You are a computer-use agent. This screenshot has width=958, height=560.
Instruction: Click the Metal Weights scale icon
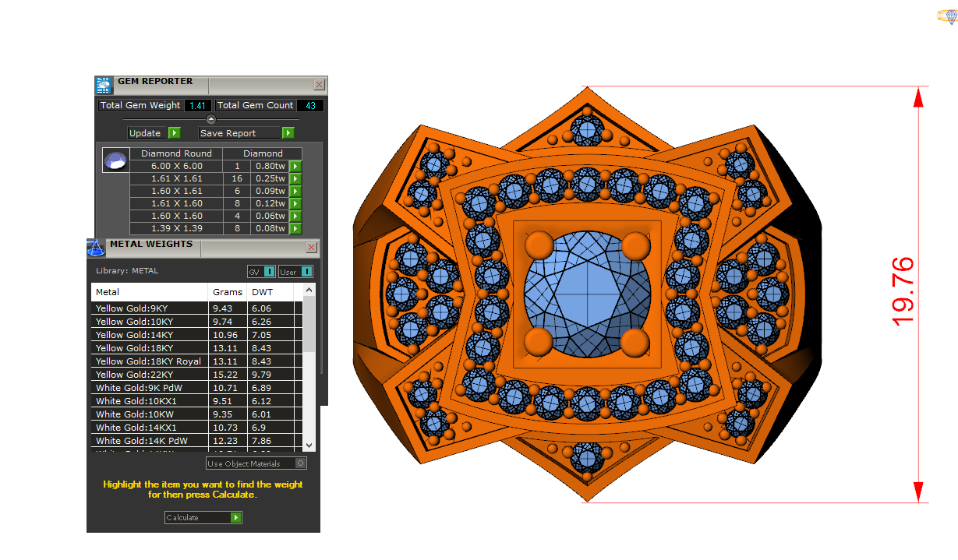point(95,248)
